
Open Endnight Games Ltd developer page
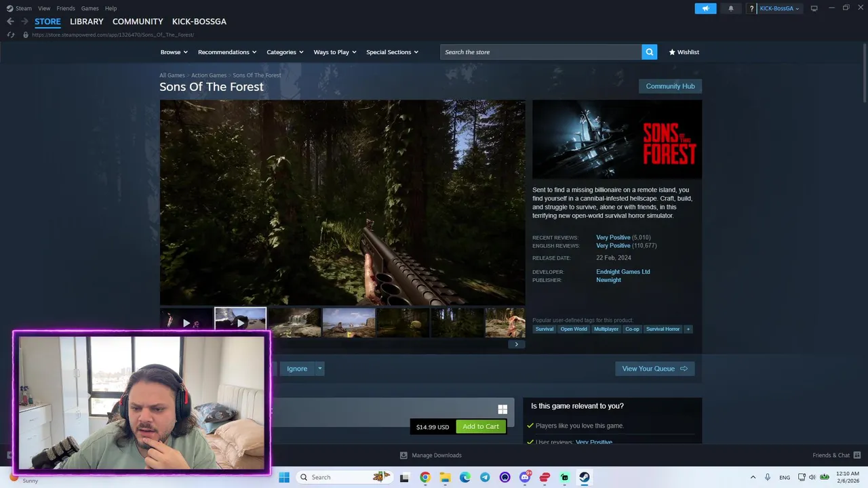coord(623,272)
